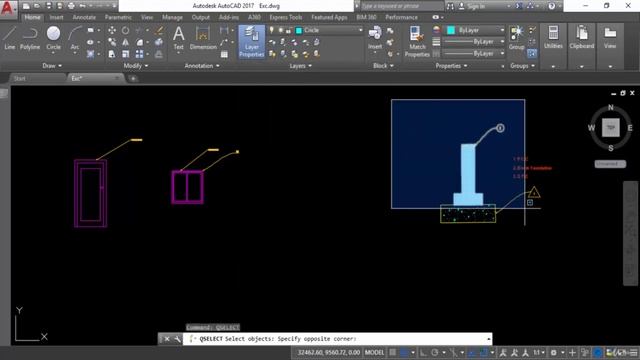Viewport: 640px width, 360px height.
Task: Toggle the layer freeze sun icon
Action: 281,30
